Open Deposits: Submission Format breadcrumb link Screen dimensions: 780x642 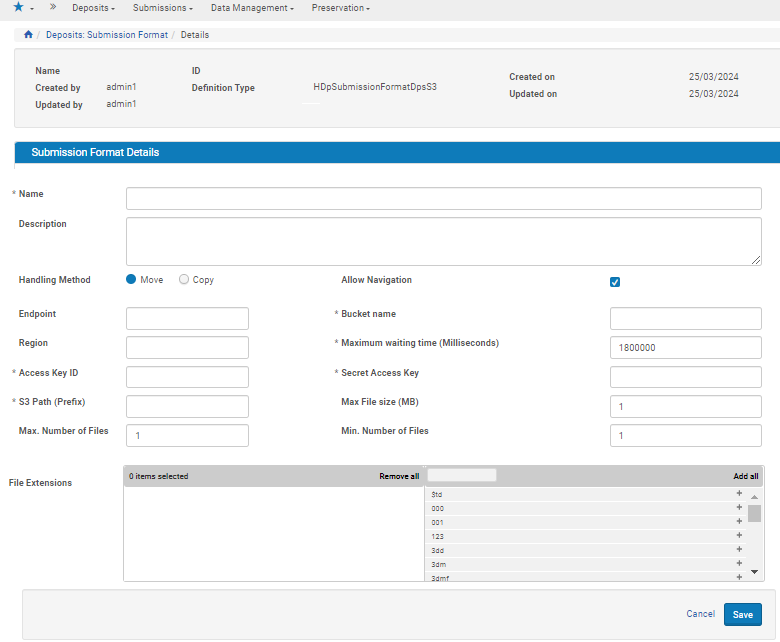107,35
